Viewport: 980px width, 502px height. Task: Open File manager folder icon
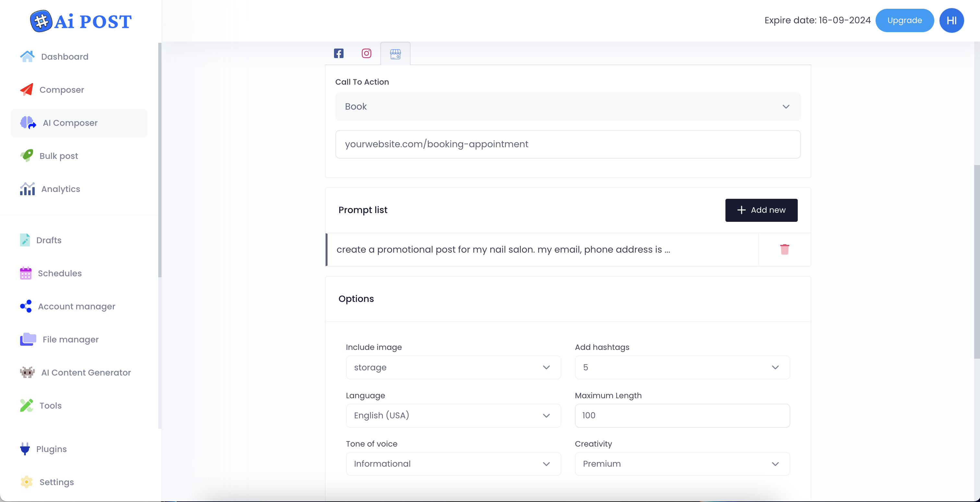[28, 339]
